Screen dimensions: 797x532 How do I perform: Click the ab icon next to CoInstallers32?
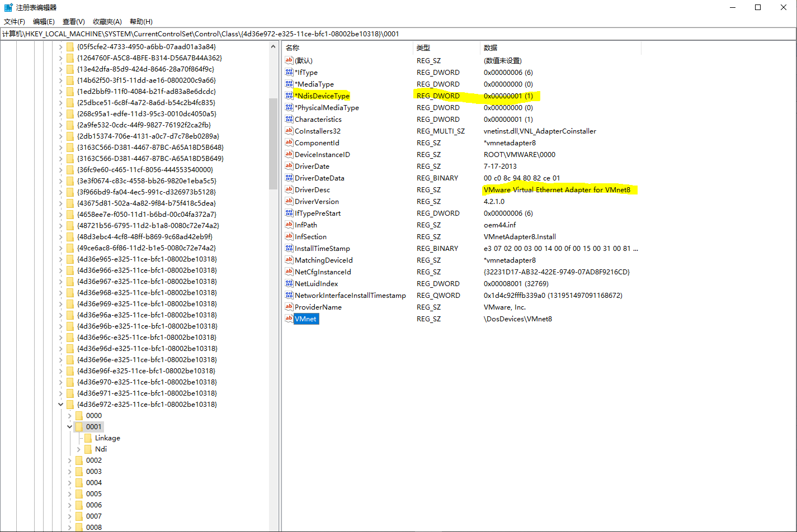[x=288, y=131]
